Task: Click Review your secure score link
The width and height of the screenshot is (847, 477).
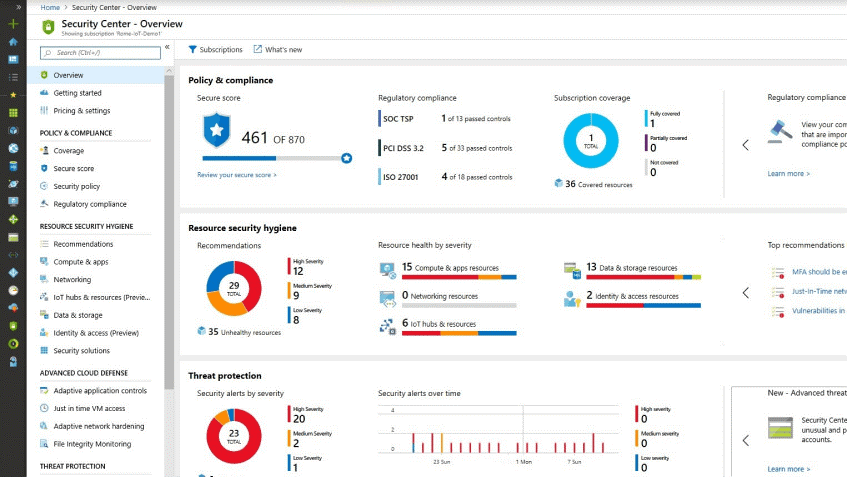Action: coord(237,175)
